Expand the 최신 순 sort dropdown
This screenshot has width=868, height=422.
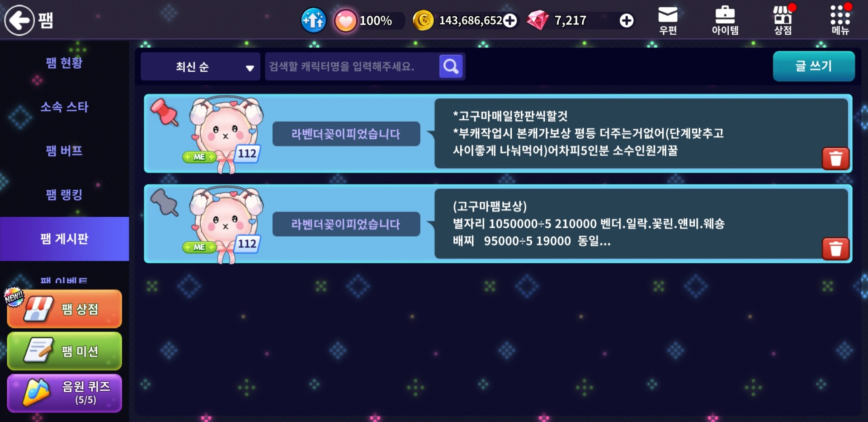[x=200, y=66]
